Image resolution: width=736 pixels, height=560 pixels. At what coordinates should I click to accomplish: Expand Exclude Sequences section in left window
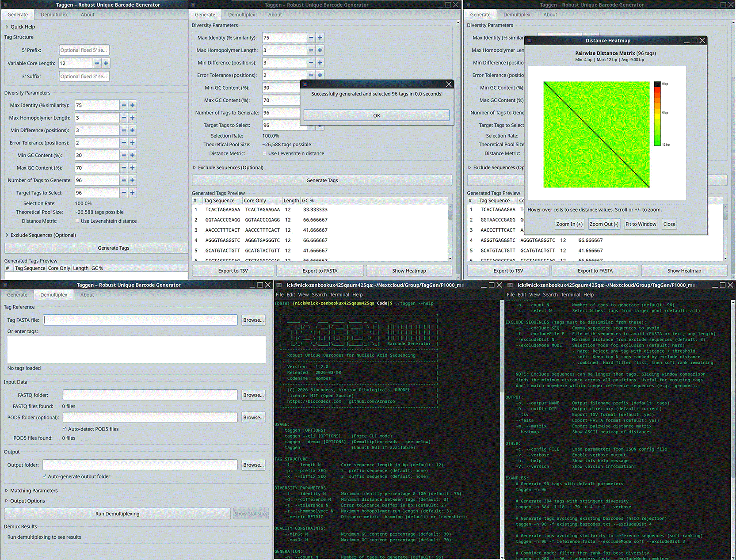pos(41,235)
